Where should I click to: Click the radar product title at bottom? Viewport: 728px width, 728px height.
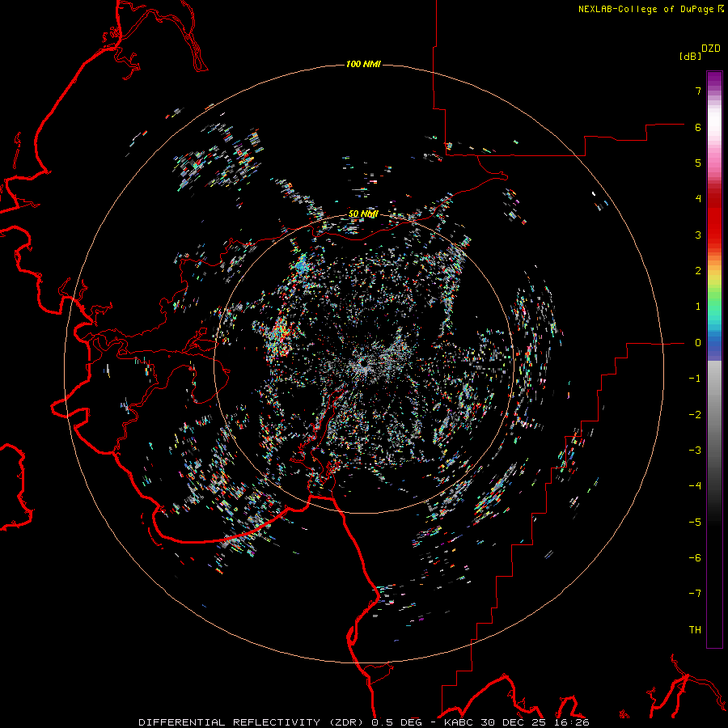coord(364,722)
